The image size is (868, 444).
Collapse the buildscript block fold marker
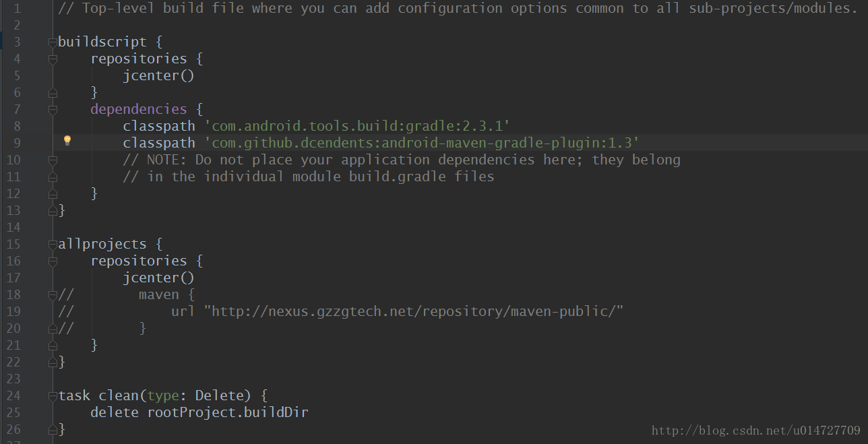point(53,42)
